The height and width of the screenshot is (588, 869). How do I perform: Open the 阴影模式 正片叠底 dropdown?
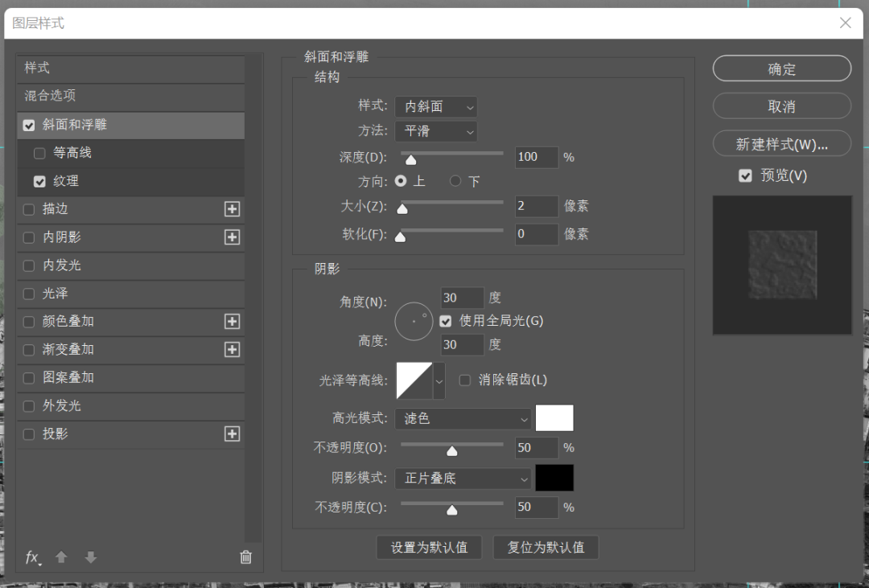click(463, 479)
